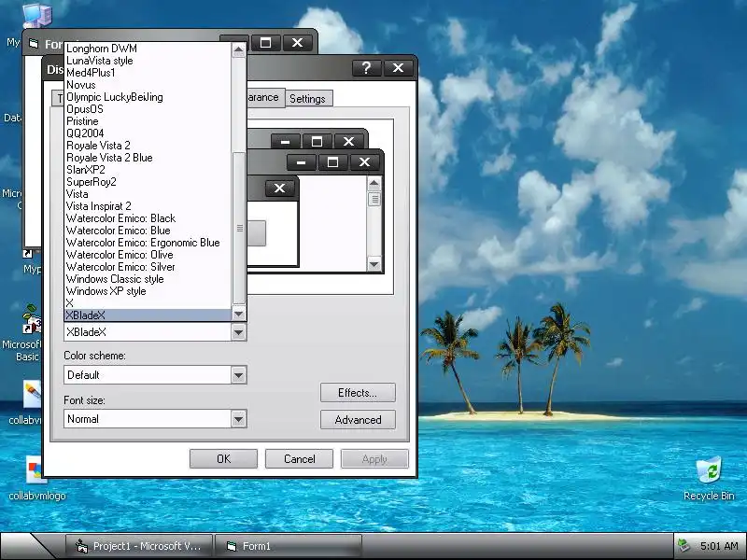
Task: Select Vista Inspirat 2
Action: (148, 206)
